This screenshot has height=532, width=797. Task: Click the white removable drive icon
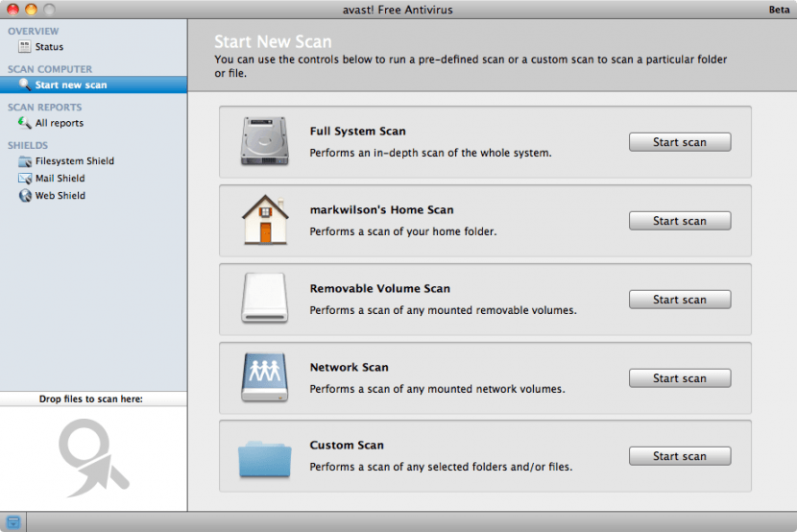(265, 299)
